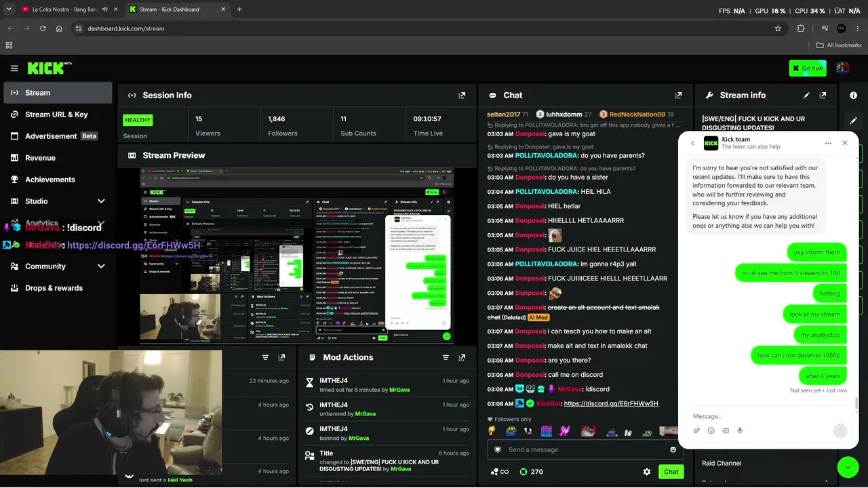Viewport: 868px width, 488px height.
Task: Click the AI Mod tag on deleted message
Action: (x=538, y=317)
